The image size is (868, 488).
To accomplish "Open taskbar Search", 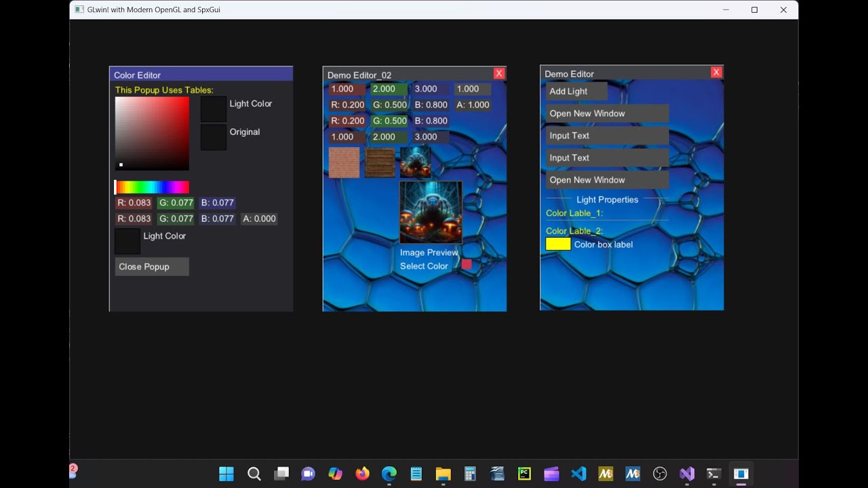I will coord(254,474).
